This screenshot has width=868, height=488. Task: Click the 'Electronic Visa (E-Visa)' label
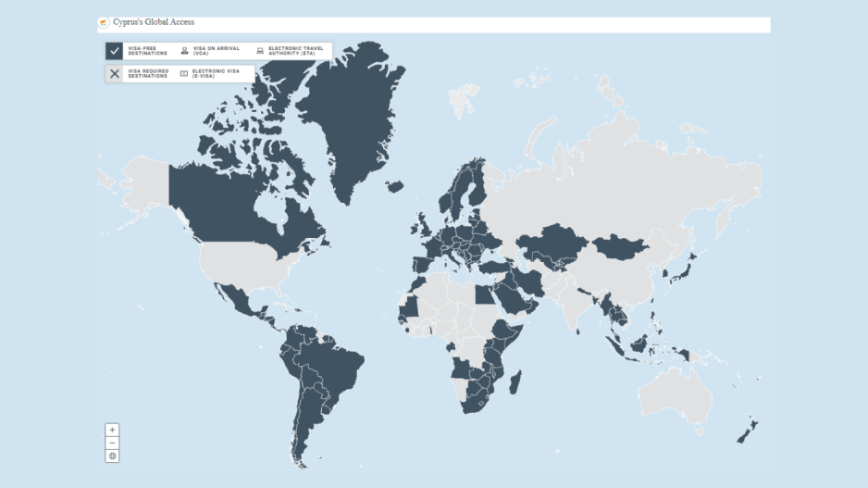tap(216, 74)
